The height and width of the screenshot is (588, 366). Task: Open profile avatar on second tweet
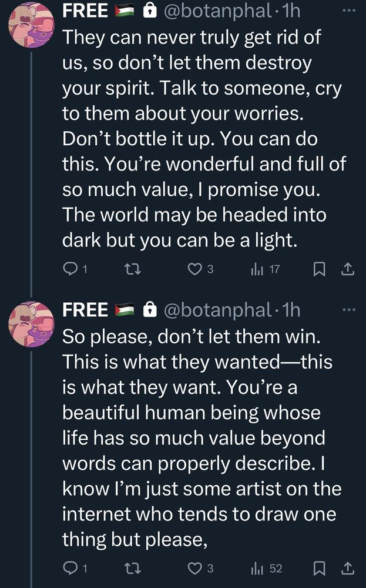(32, 325)
